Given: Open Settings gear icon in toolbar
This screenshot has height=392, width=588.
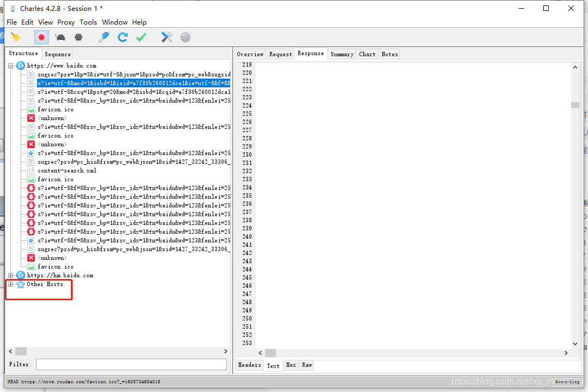Looking at the screenshot, I should 185,37.
